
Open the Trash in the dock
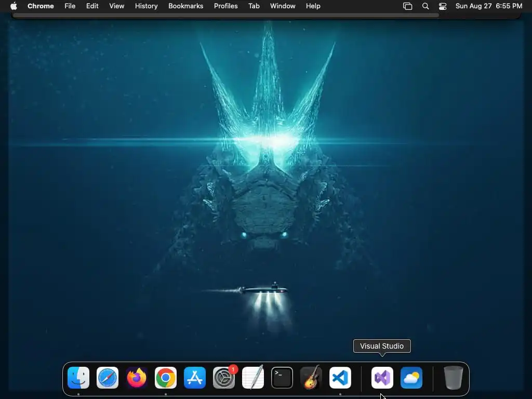pyautogui.click(x=453, y=378)
